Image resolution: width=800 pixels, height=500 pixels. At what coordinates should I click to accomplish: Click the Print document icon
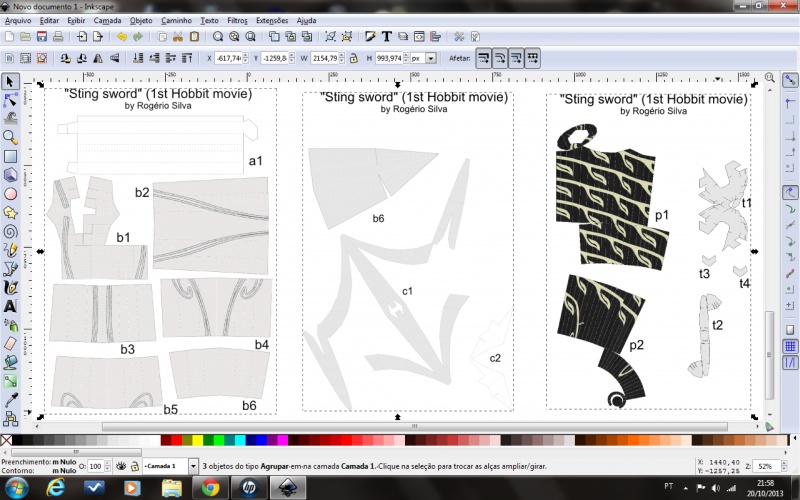point(58,37)
